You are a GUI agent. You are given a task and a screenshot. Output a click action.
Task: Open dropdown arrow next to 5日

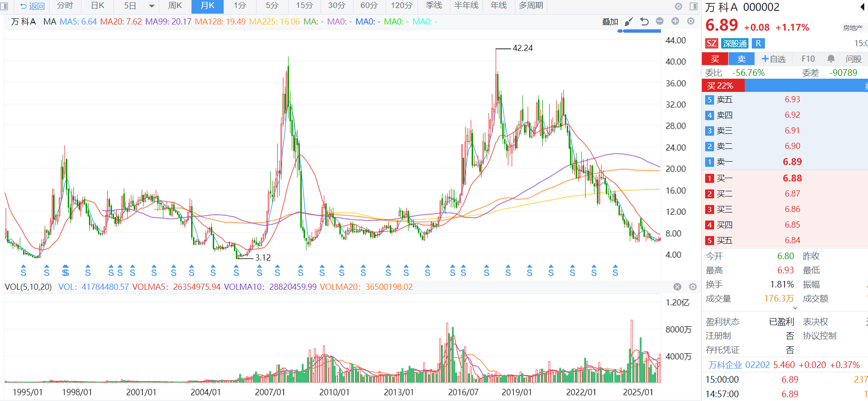pyautogui.click(x=152, y=6)
